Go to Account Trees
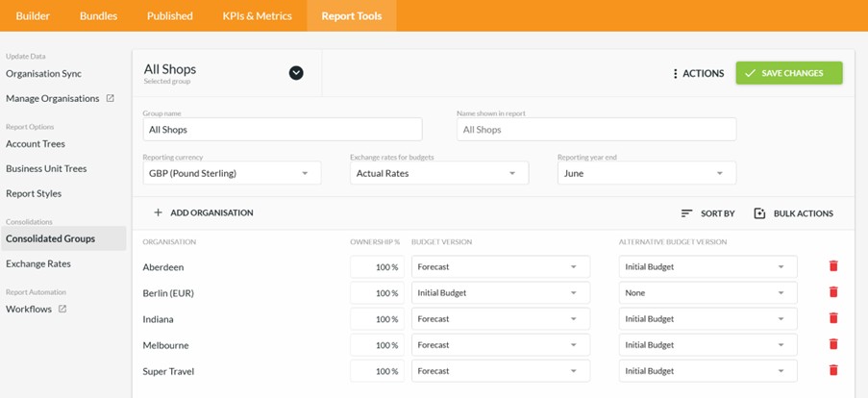 [x=36, y=144]
